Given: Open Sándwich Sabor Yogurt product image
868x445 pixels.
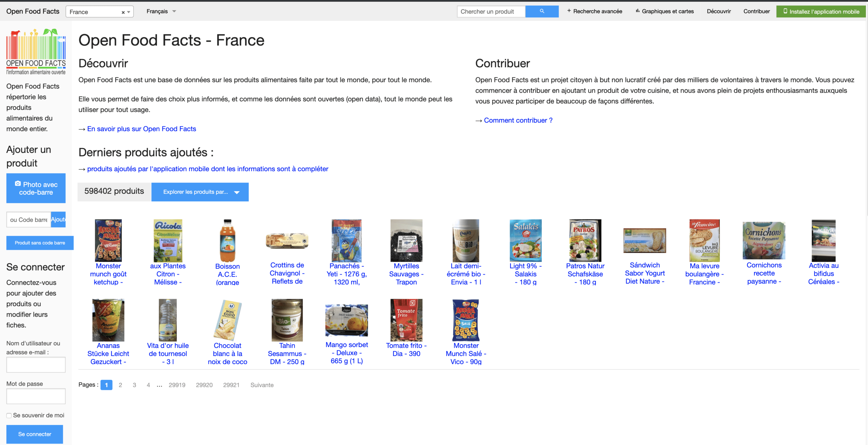Looking at the screenshot, I should coord(645,240).
